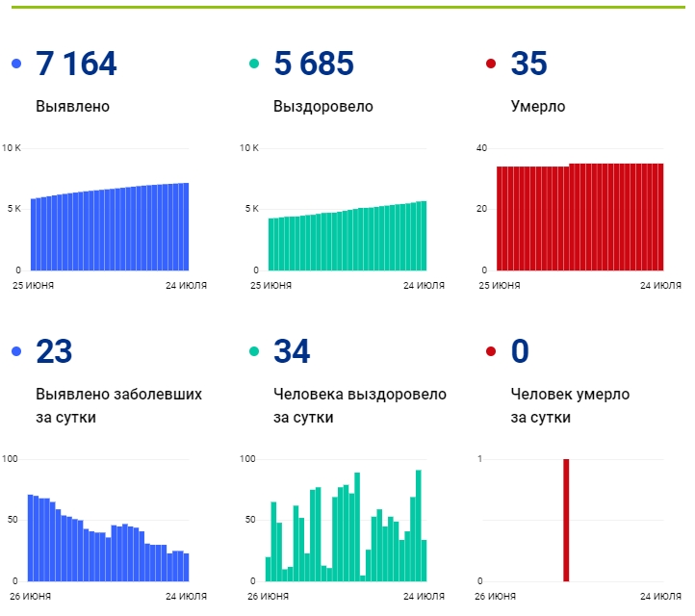Click the 'Выздоровело' label
The height and width of the screenshot is (616, 695).
coord(323,107)
